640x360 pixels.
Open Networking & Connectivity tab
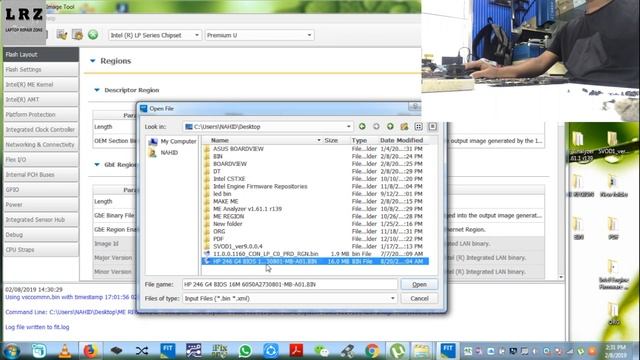41,144
